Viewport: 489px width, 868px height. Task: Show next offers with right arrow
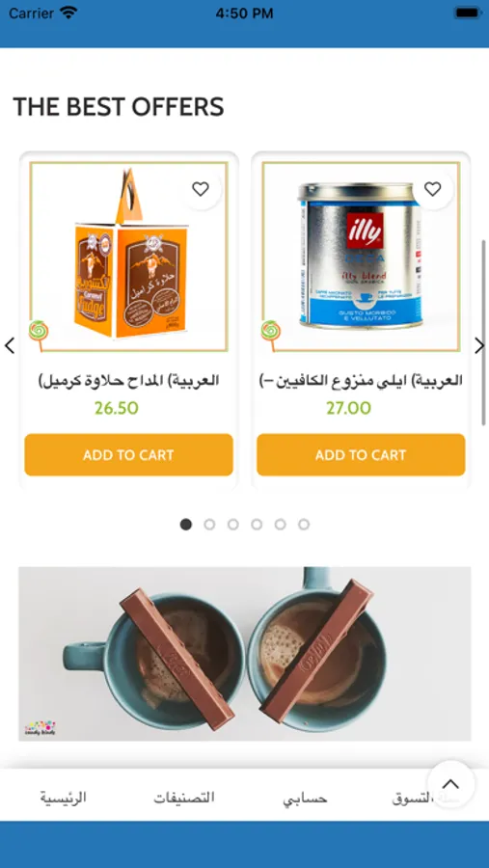[479, 345]
